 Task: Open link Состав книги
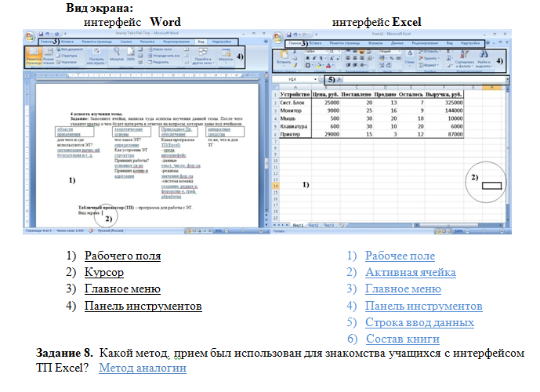tap(403, 339)
